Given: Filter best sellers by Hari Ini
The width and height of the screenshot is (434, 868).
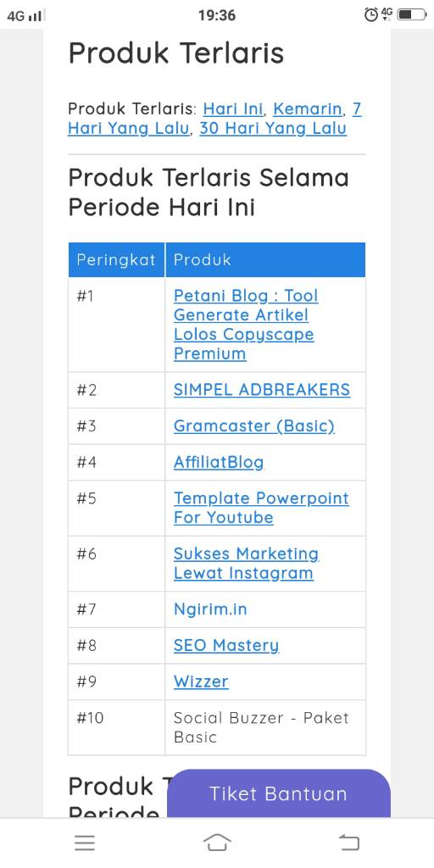Looking at the screenshot, I should 233,108.
